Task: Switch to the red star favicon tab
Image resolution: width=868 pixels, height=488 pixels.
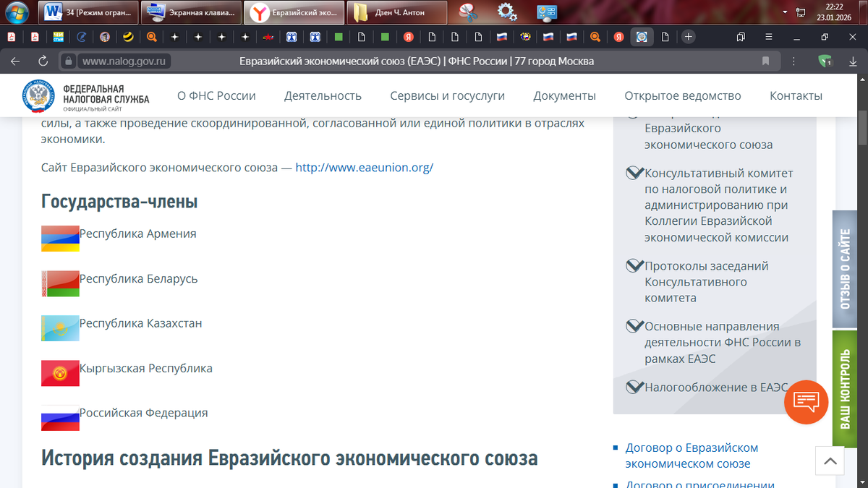Action: coord(268,36)
